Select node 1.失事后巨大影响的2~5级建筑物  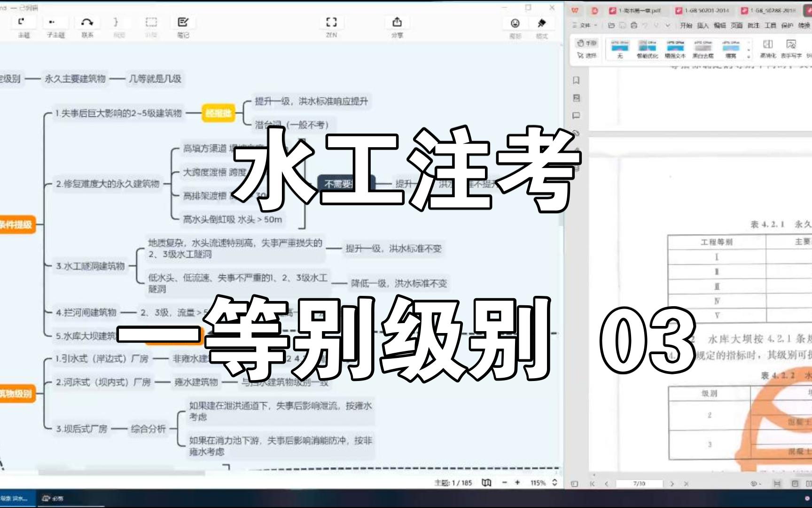[x=118, y=113]
